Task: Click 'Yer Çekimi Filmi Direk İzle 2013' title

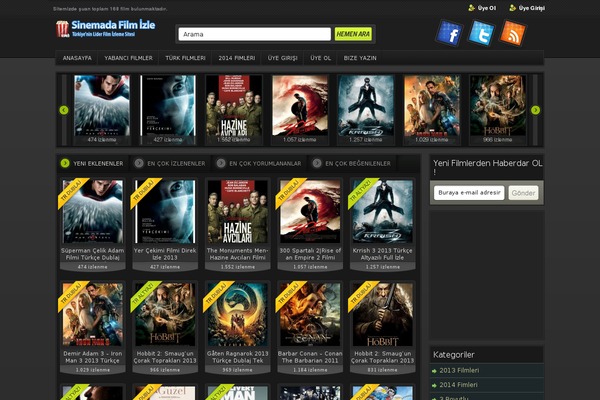Action: pos(165,254)
